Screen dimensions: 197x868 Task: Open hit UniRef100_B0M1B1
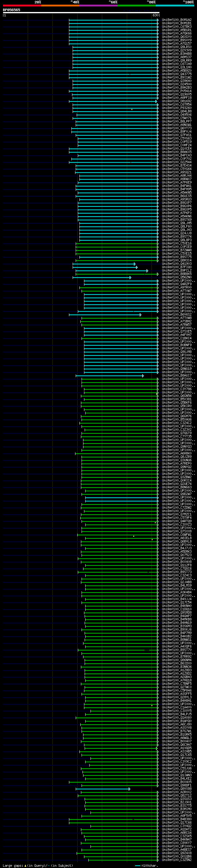point(177,23)
